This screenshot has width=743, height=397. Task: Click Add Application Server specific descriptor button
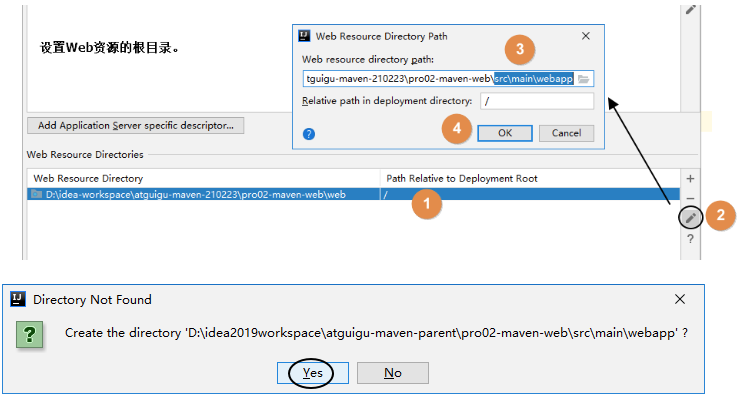136,126
